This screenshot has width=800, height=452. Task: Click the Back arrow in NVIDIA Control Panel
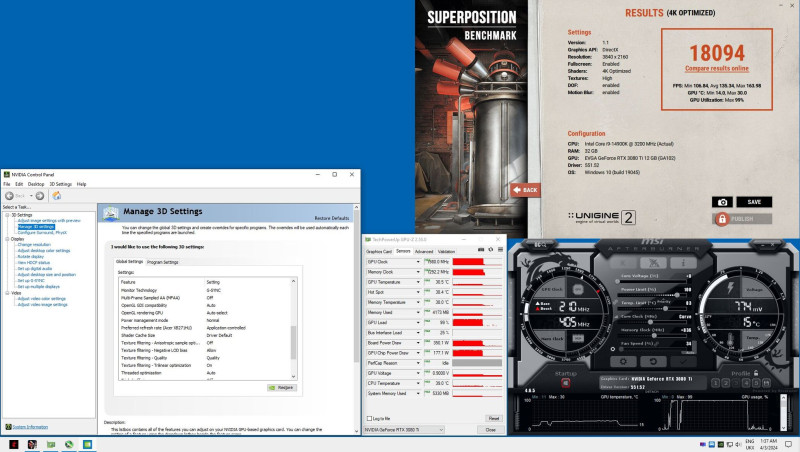9,196
